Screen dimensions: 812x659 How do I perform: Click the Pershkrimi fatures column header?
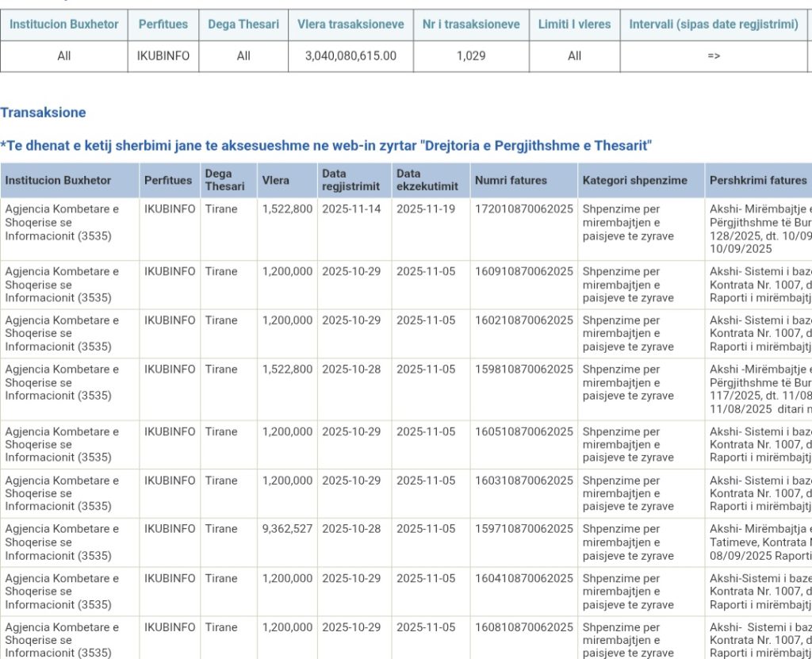click(x=757, y=180)
